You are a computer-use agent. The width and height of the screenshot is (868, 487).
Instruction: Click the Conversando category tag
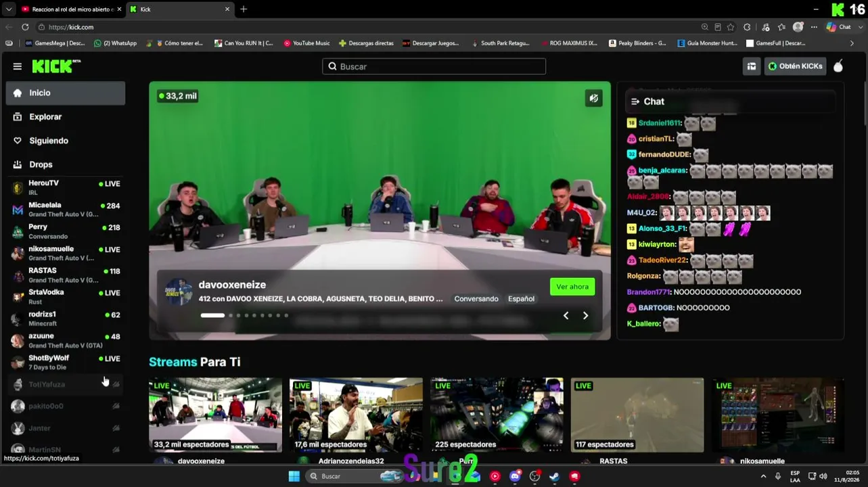tap(476, 299)
